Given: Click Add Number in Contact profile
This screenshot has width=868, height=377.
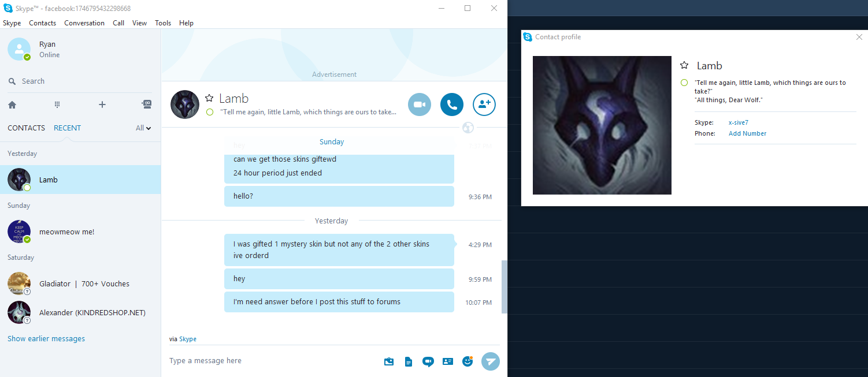Looking at the screenshot, I should (x=747, y=133).
